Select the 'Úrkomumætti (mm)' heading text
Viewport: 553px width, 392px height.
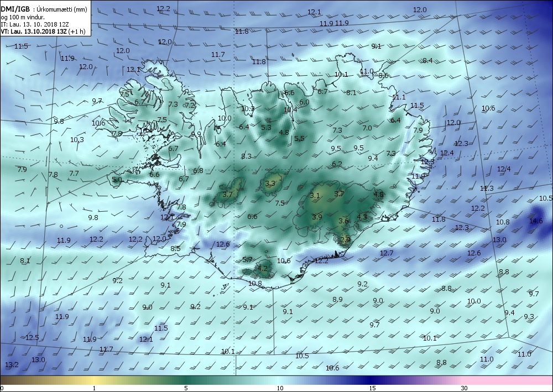(x=62, y=9)
